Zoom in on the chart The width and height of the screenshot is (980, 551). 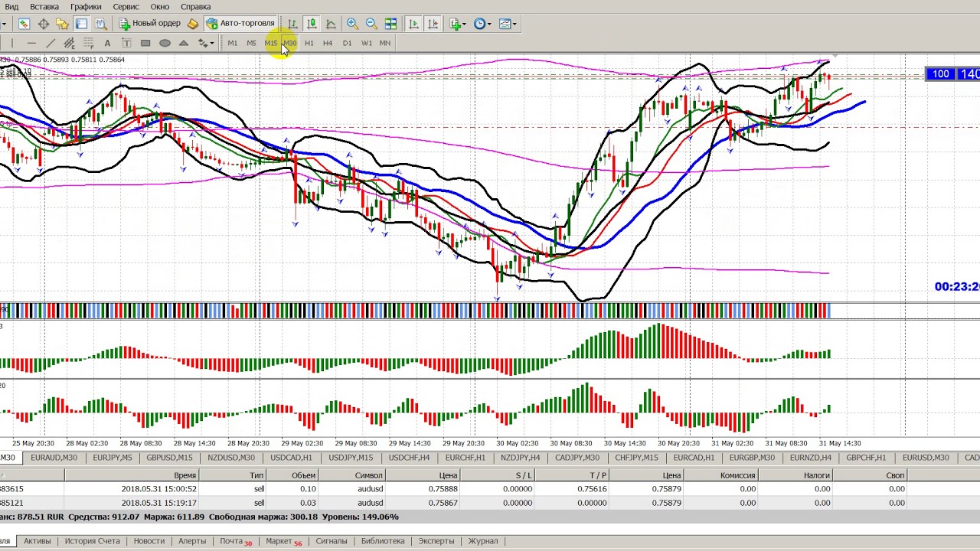pyautogui.click(x=352, y=24)
